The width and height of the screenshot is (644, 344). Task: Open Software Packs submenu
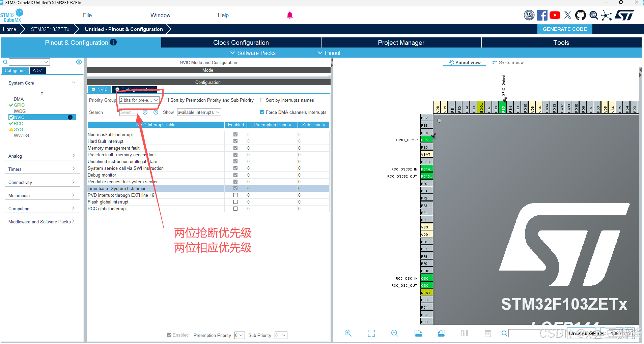coord(253,53)
